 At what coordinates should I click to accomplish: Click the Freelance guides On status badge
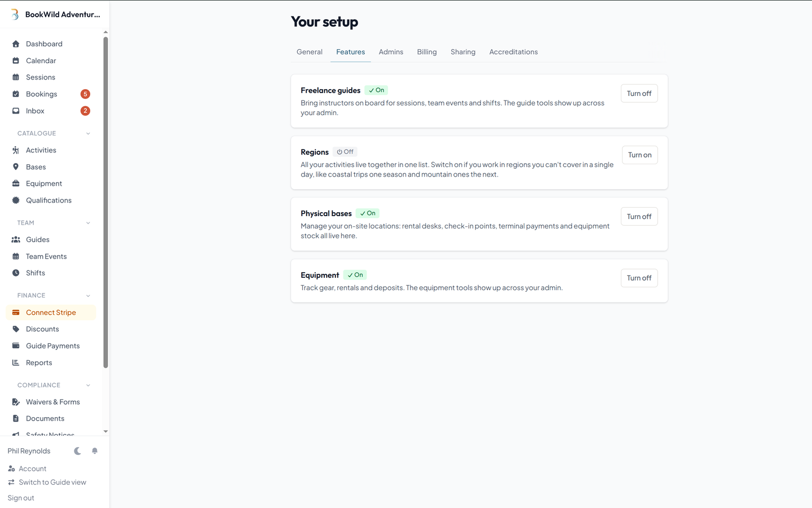click(377, 90)
